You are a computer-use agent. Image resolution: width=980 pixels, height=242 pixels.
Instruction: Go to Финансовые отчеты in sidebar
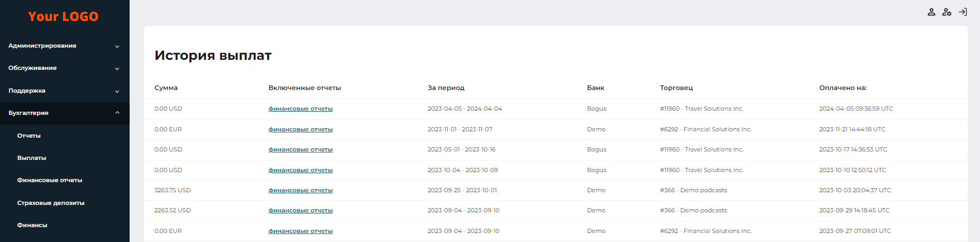50,180
